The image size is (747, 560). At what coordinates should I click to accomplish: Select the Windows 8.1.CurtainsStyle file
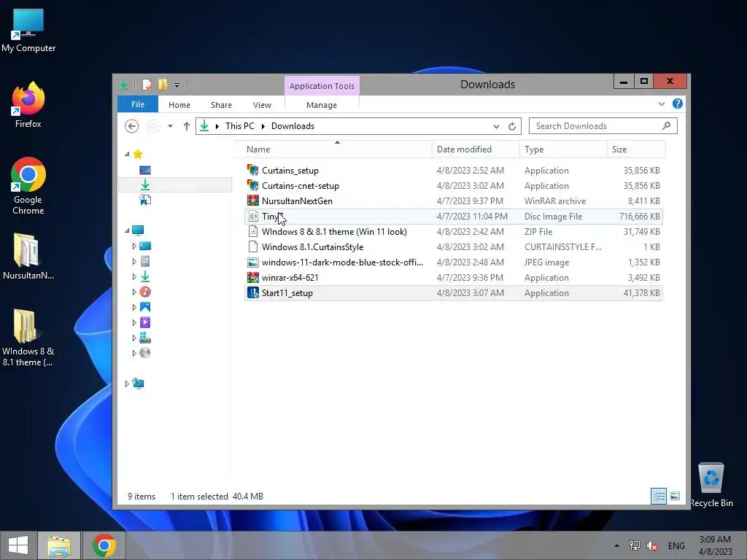(x=453, y=246)
